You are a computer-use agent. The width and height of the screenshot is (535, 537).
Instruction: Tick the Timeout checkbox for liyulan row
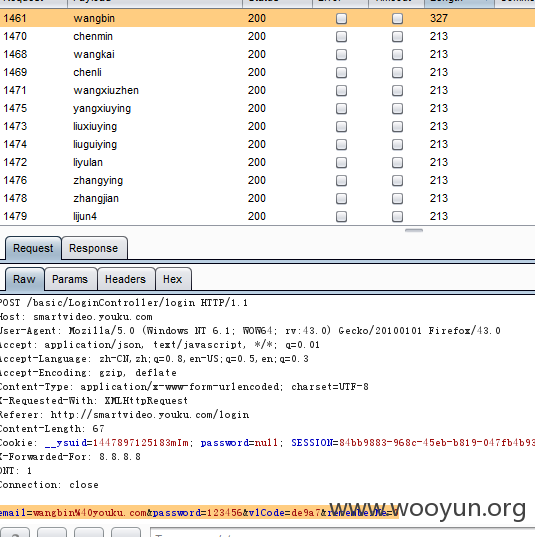point(397,162)
